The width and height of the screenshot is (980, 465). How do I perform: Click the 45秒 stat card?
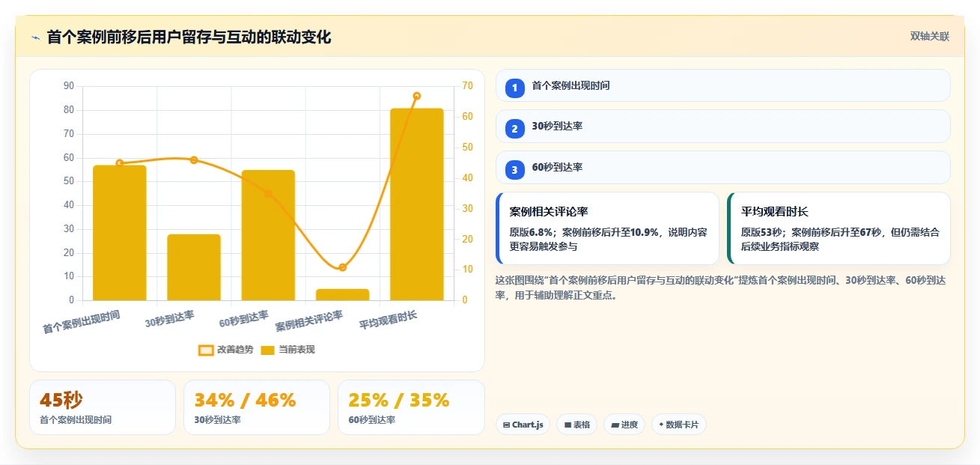coord(103,407)
